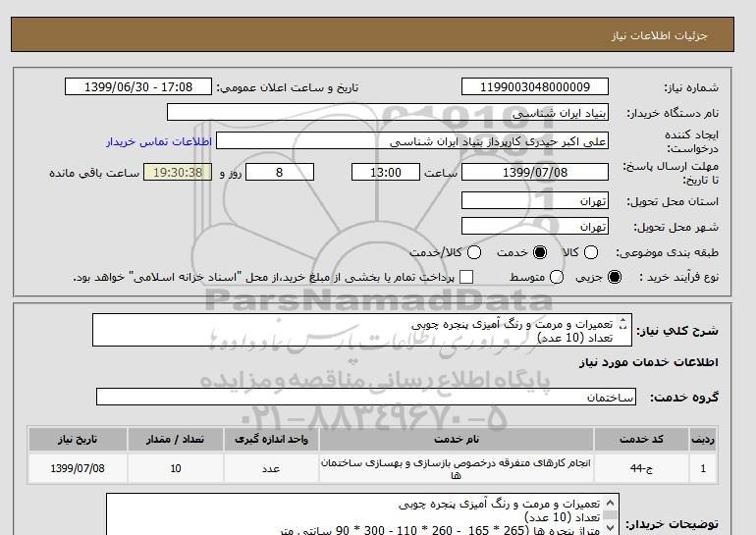Click the شماره نیاز label
756x535 pixels.
[x=691, y=87]
